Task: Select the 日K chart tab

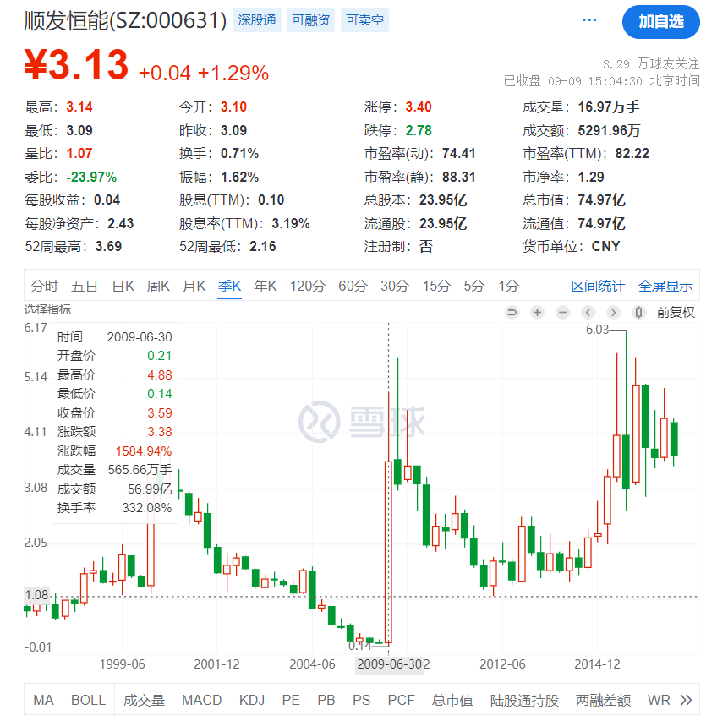Action: pyautogui.click(x=123, y=286)
